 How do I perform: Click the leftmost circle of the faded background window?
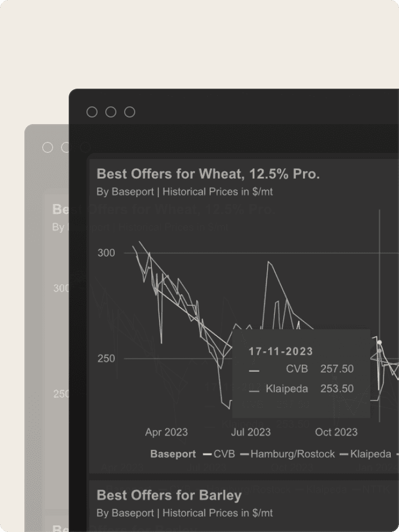coord(48,147)
